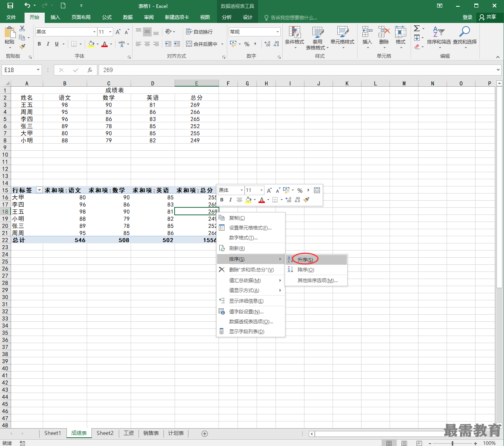Screen dimensions: 504x446
Task: Open Find and Select magnifier icon
Action: pyautogui.click(x=464, y=32)
